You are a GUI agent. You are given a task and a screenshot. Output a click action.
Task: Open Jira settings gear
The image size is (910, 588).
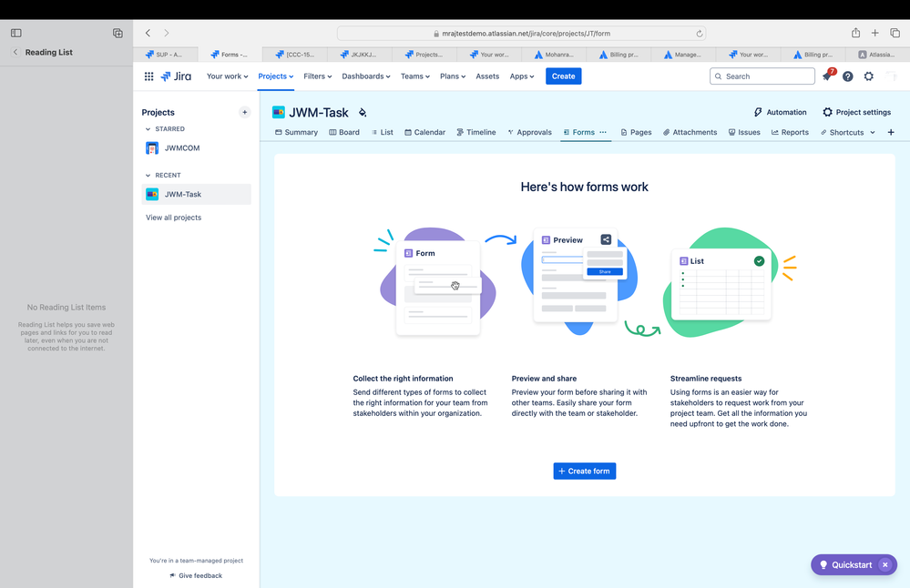point(869,76)
